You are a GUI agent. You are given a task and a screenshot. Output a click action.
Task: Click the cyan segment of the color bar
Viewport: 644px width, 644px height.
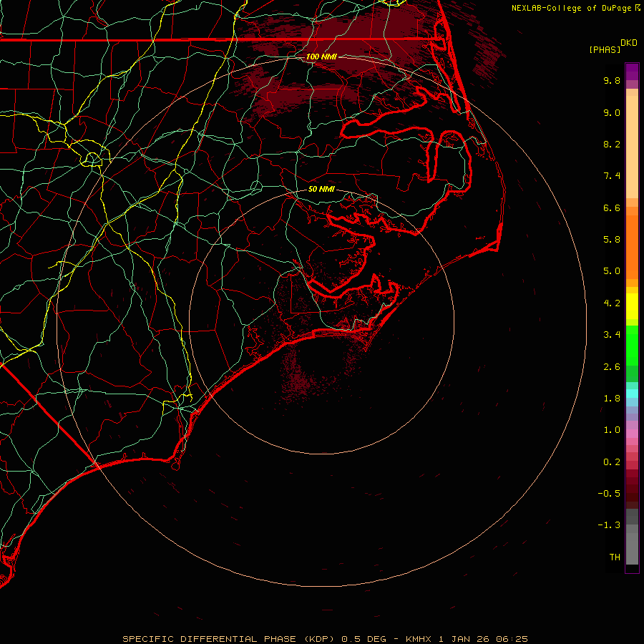632,394
